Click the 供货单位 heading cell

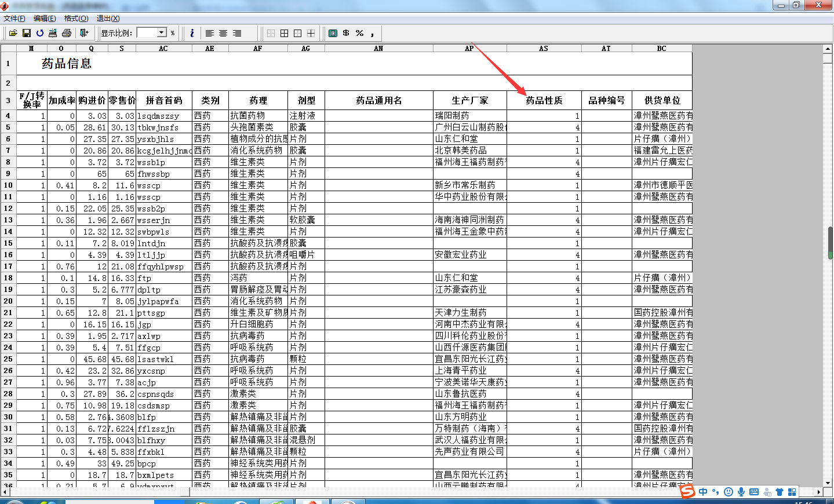662,100
